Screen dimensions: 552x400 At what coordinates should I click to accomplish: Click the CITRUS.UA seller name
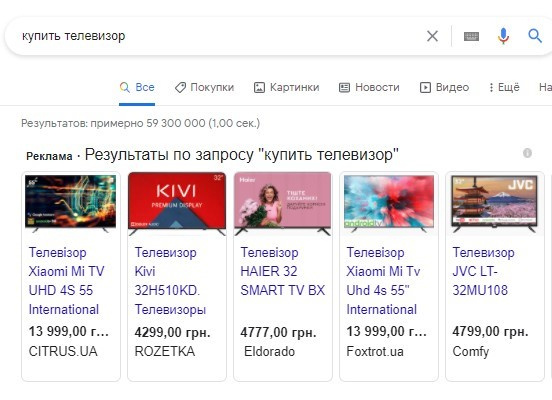pos(63,351)
